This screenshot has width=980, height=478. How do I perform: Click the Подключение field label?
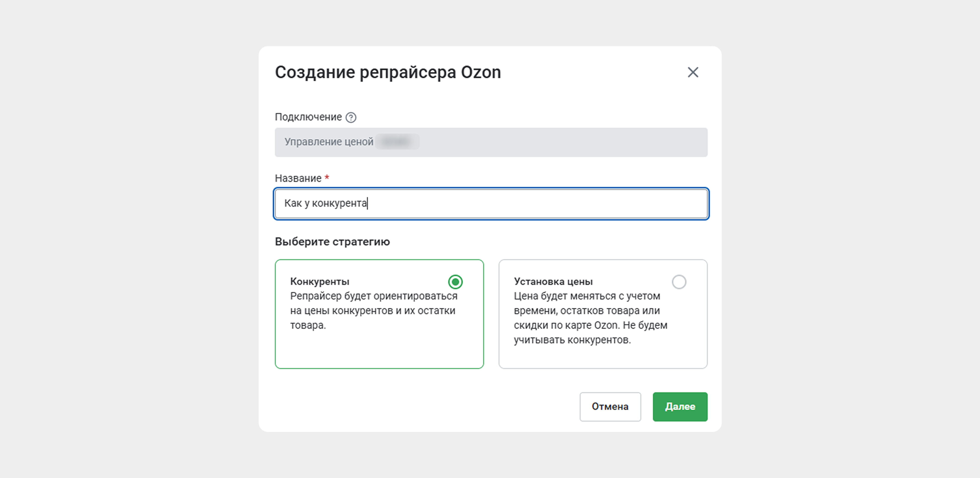pyautogui.click(x=308, y=117)
